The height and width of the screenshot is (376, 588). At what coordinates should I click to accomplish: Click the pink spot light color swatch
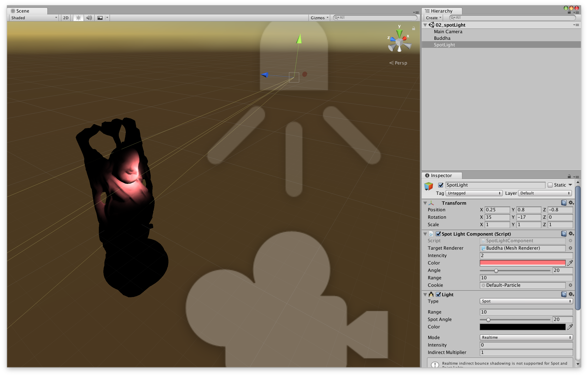(x=523, y=263)
